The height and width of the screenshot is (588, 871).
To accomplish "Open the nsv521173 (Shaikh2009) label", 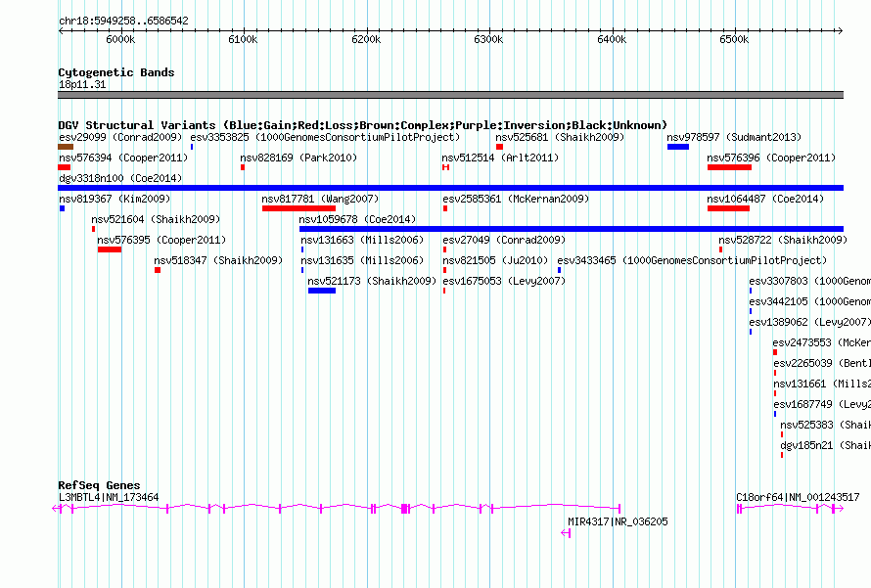I will tap(372, 281).
